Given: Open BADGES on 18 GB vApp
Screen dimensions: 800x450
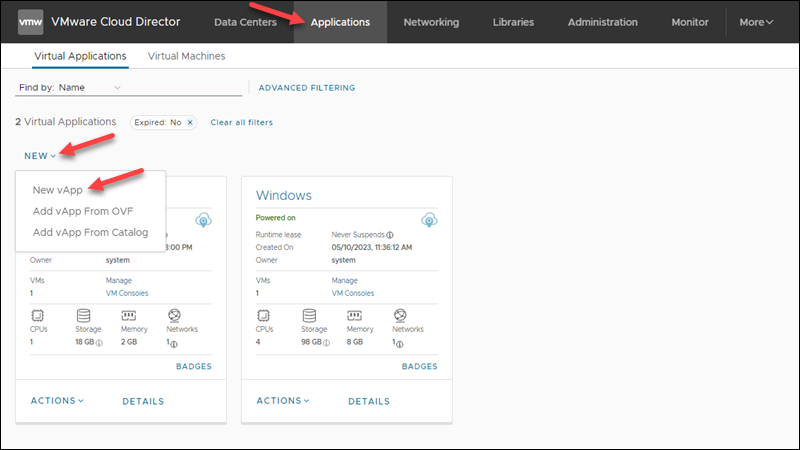Looking at the screenshot, I should click(x=193, y=366).
